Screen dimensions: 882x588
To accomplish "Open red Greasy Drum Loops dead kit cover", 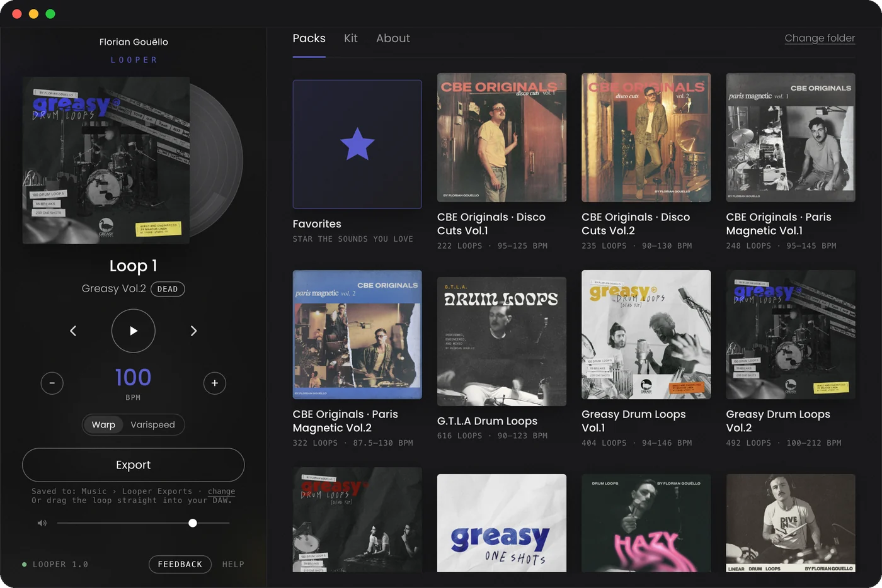I will [x=357, y=520].
